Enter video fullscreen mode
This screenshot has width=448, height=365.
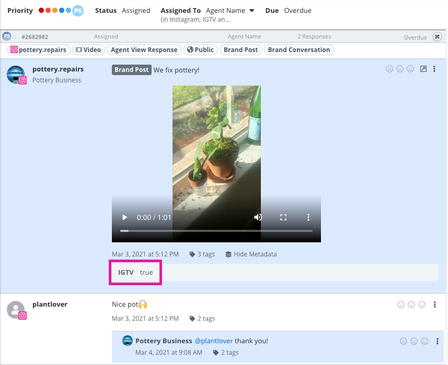click(x=283, y=217)
